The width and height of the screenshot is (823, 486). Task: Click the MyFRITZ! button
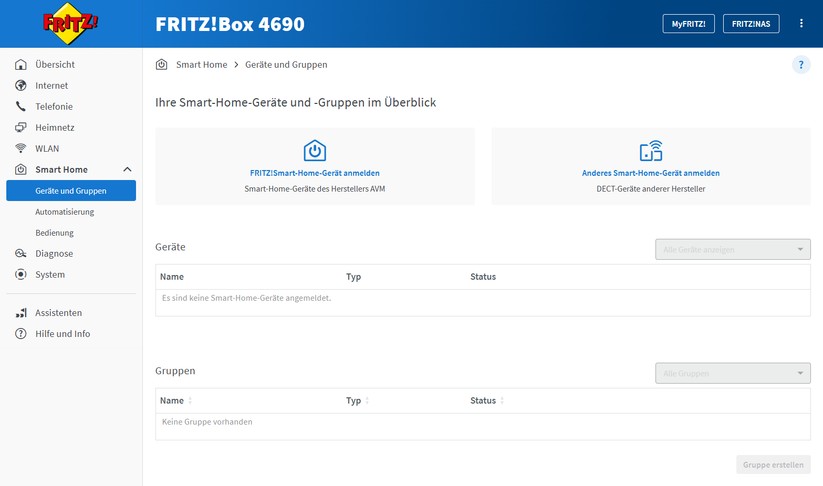tap(688, 24)
